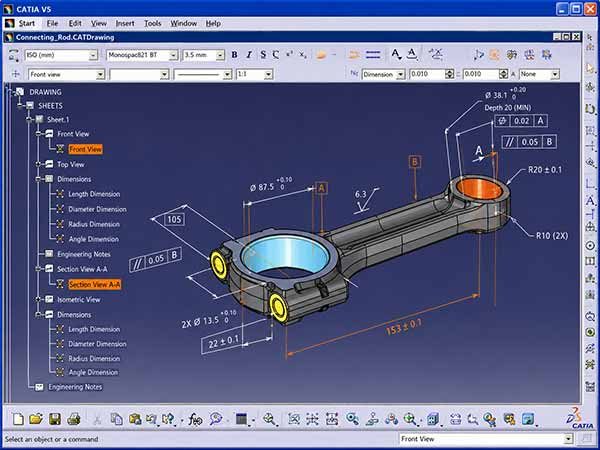Open the Tools menu
Viewport: 600px width, 450px height.
click(153, 23)
